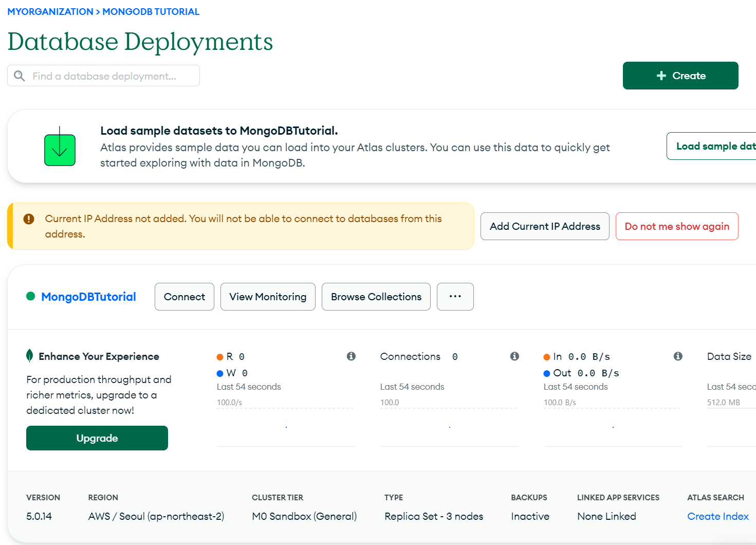
Task: Click Add Current IP Address button
Action: pyautogui.click(x=545, y=226)
